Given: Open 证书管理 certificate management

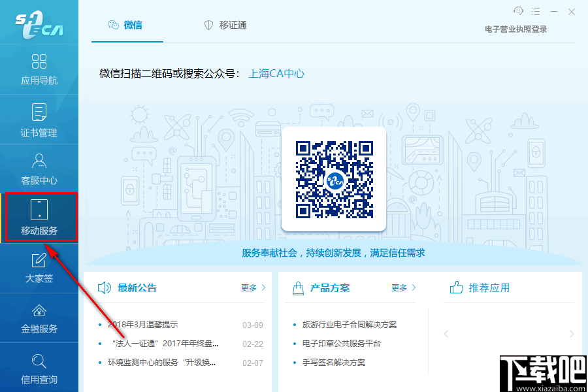Looking at the screenshot, I should pyautogui.click(x=39, y=120).
